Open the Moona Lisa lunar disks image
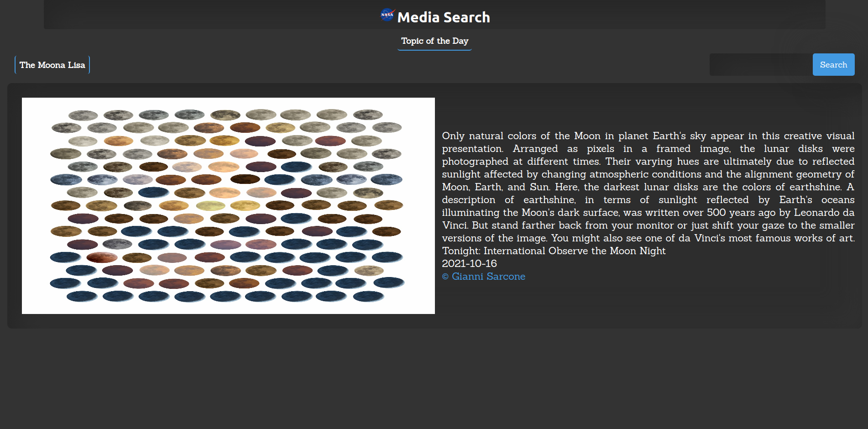 228,206
